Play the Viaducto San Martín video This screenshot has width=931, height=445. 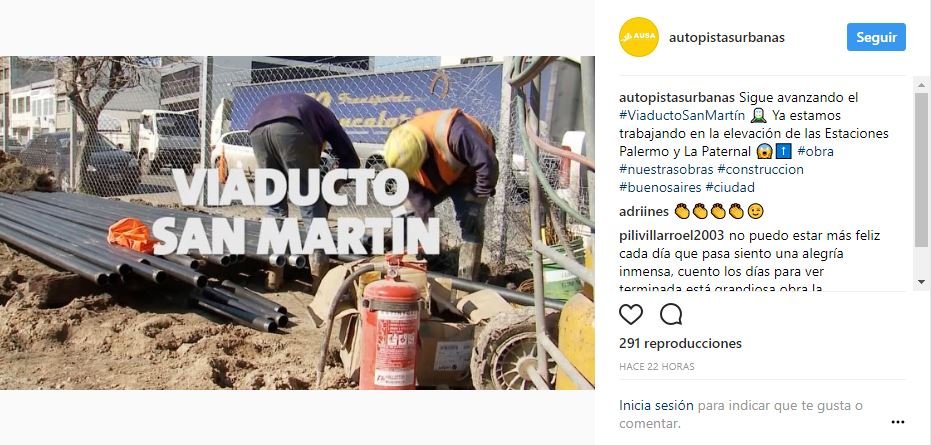coord(297,223)
